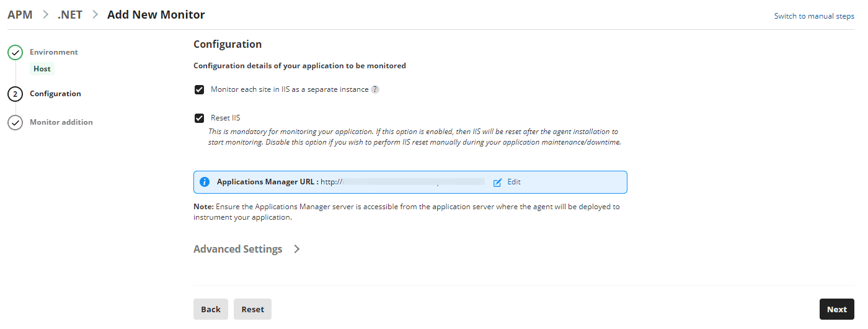Viewport: 868px width, 329px height.
Task: Select the Environment step label
Action: tap(54, 52)
